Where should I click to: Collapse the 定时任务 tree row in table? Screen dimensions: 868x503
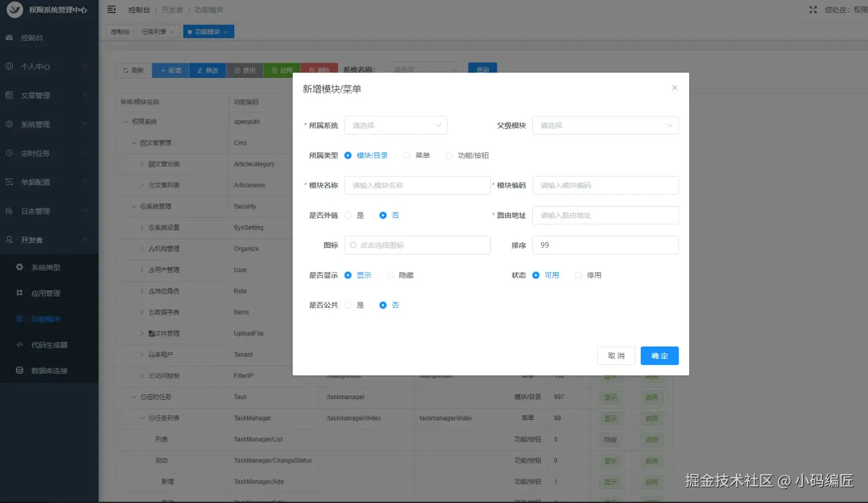point(134,397)
